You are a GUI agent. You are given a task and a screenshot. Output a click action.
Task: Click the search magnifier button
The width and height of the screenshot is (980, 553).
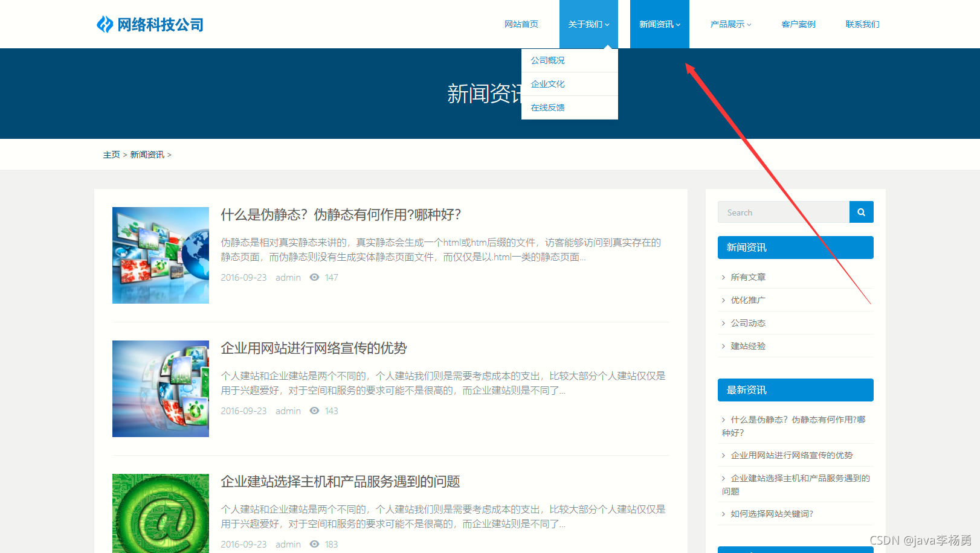pyautogui.click(x=861, y=212)
